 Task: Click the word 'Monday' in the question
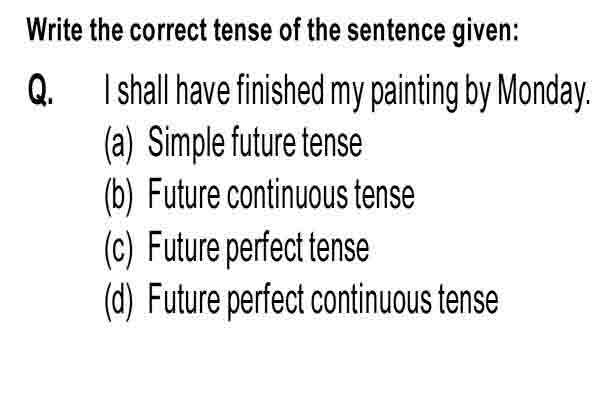(543, 92)
